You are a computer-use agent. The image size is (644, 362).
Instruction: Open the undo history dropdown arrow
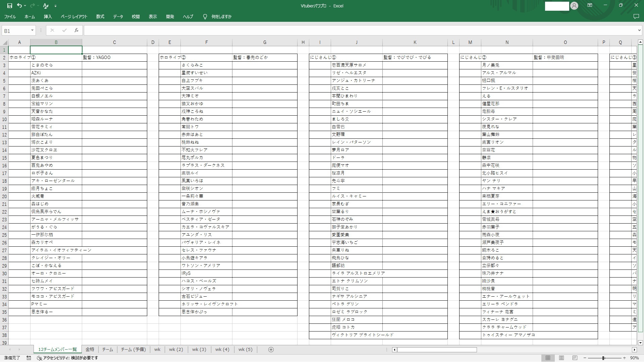pyautogui.click(x=25, y=6)
